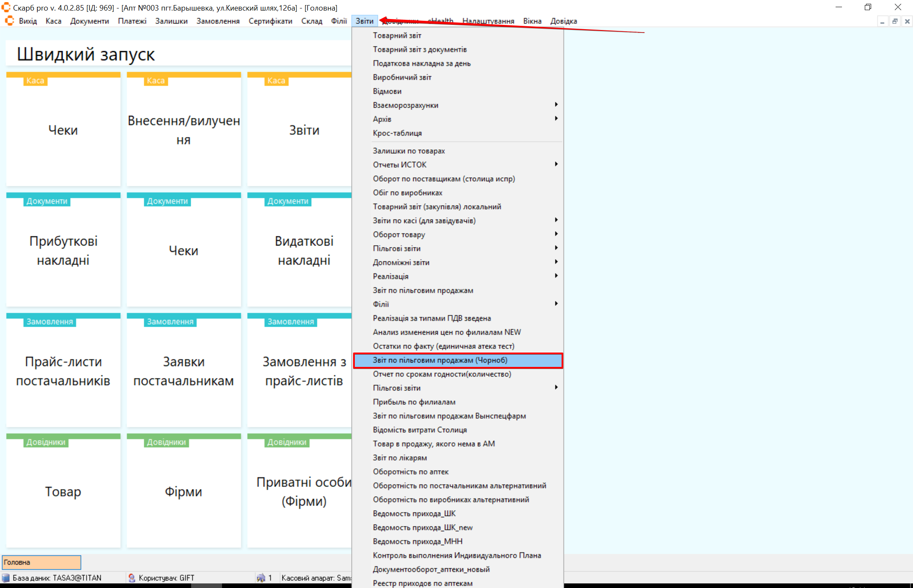Click the cash register icon in status bar
Image resolution: width=913 pixels, height=588 pixels.
pyautogui.click(x=261, y=578)
